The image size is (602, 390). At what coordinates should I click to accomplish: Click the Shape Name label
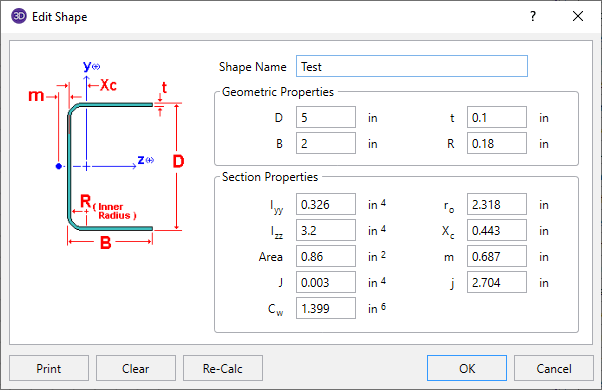[253, 67]
